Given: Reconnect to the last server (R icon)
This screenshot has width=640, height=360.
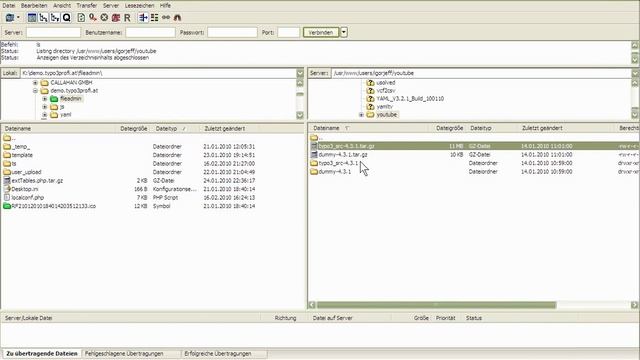Looking at the screenshot, I should [x=127, y=18].
